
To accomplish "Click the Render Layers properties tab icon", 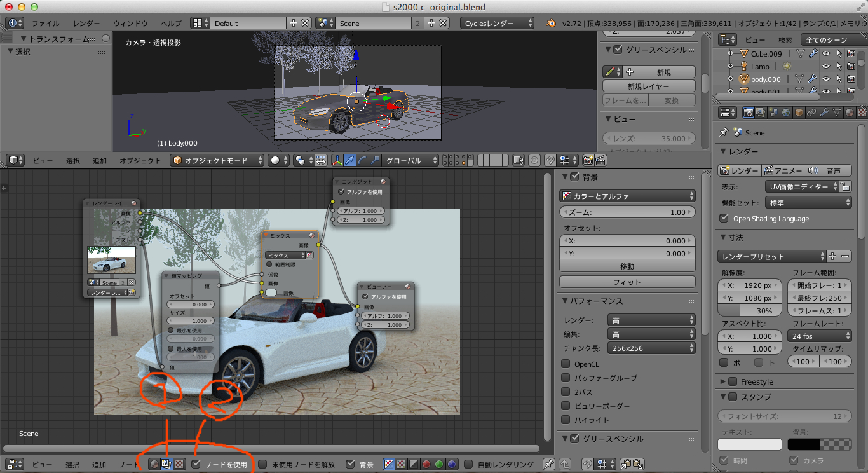I will tap(761, 113).
